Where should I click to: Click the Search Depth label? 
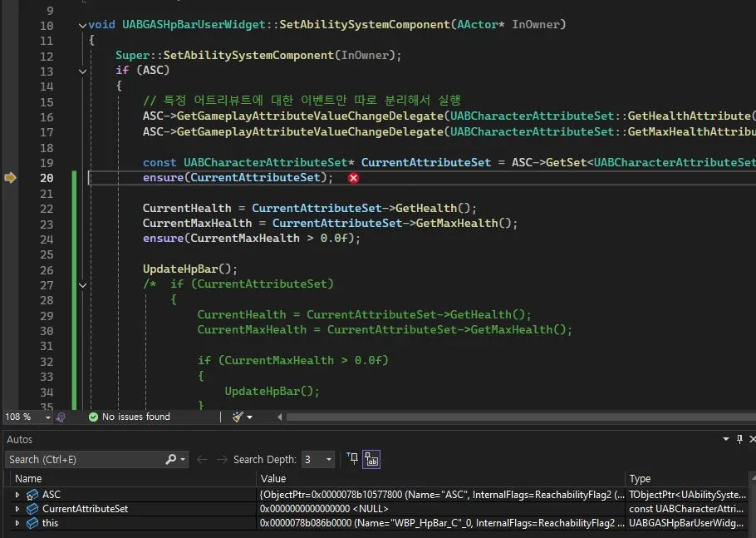click(265, 459)
